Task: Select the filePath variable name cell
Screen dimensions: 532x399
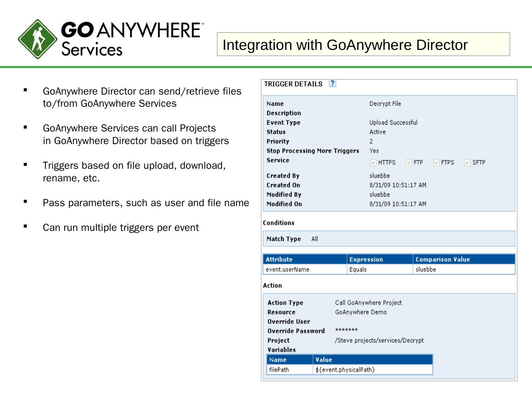Action: click(290, 369)
